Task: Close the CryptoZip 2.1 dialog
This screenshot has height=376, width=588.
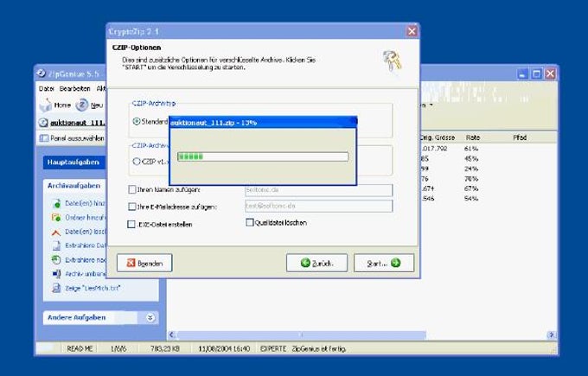Action: tap(412, 31)
